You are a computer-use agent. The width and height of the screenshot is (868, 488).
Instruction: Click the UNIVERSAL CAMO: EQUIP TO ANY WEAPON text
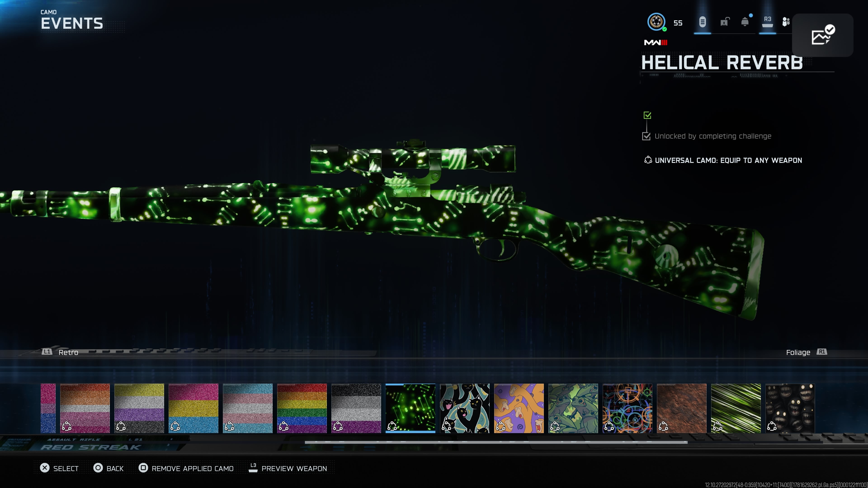tap(729, 160)
